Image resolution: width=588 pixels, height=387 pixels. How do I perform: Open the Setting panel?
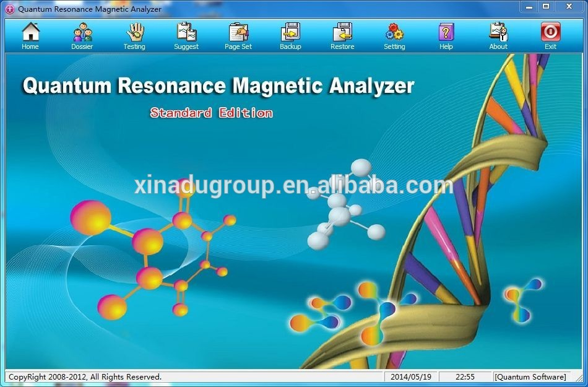click(x=394, y=34)
